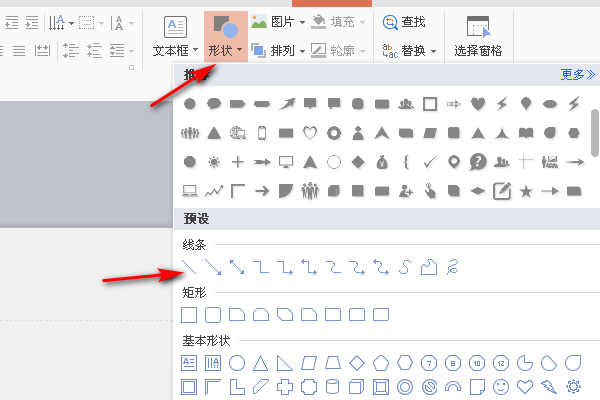Viewport: 600px width, 400px height.
Task: Click the text direction dropdown
Action: tap(61, 22)
